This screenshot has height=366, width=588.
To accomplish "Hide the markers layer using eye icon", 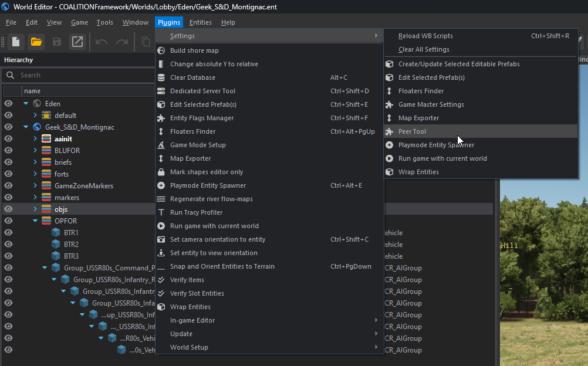I will click(9, 198).
